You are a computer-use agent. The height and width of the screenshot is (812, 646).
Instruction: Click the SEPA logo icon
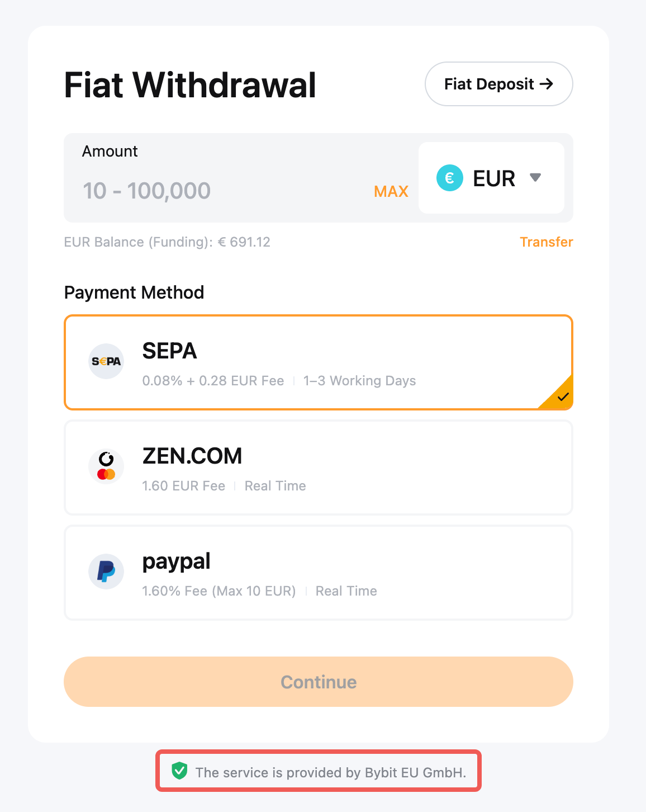106,361
